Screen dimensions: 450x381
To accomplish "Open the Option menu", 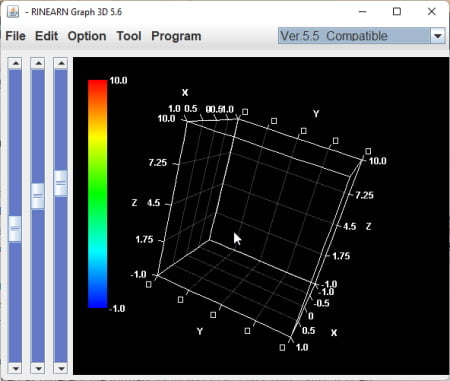I will click(x=87, y=36).
